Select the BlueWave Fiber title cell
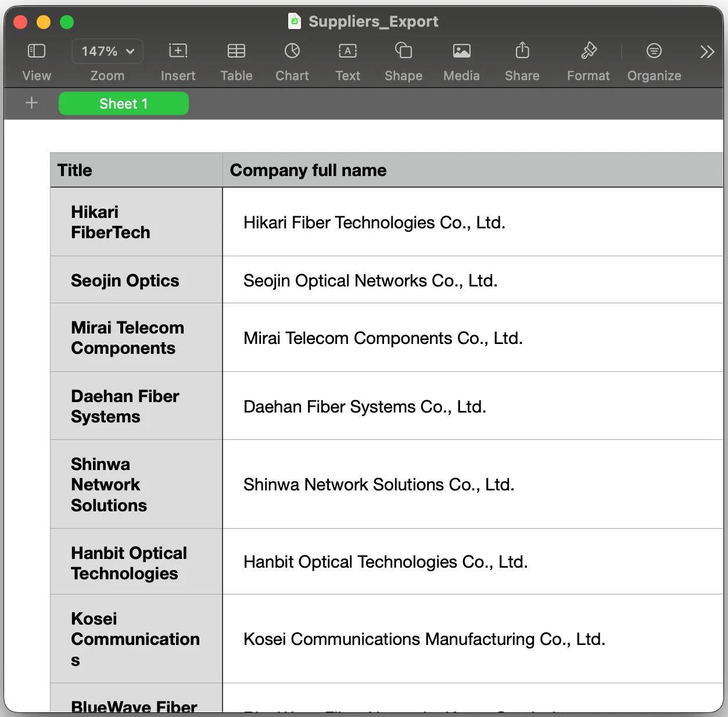This screenshot has height=717, width=728. [137, 698]
